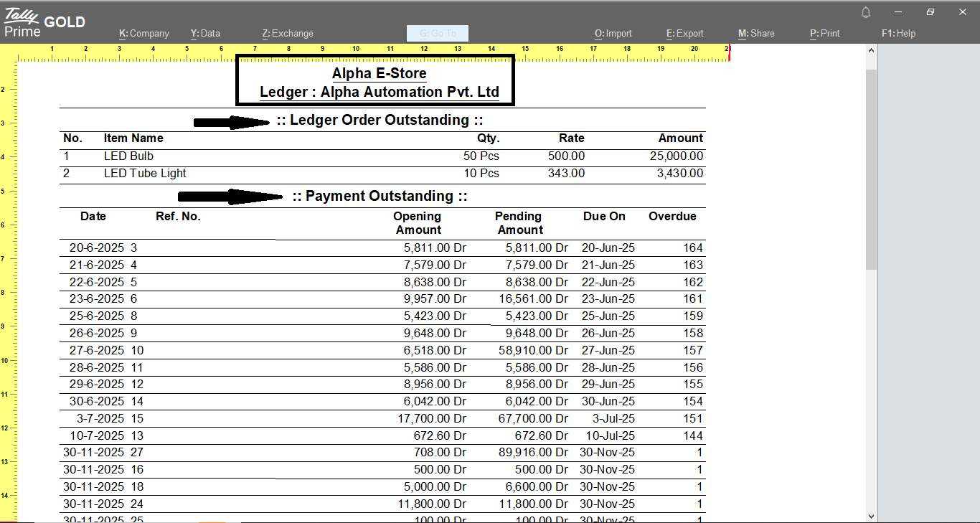Click the 21-6-2025 date entry
980x523 pixels.
[x=97, y=265]
